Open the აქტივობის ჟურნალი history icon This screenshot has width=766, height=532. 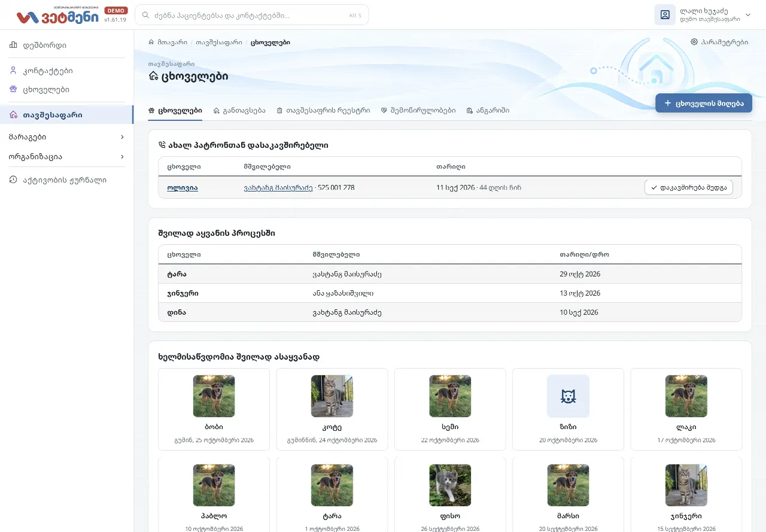click(14, 180)
